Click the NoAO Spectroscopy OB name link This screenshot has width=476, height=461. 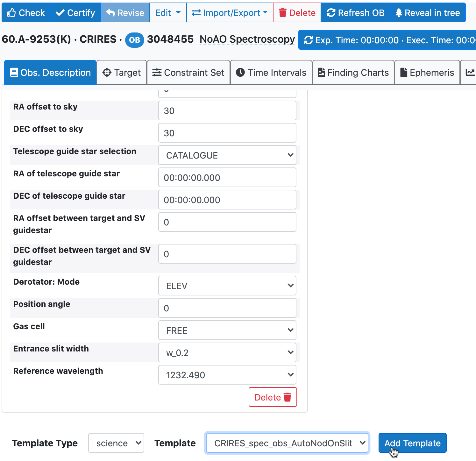pyautogui.click(x=247, y=39)
